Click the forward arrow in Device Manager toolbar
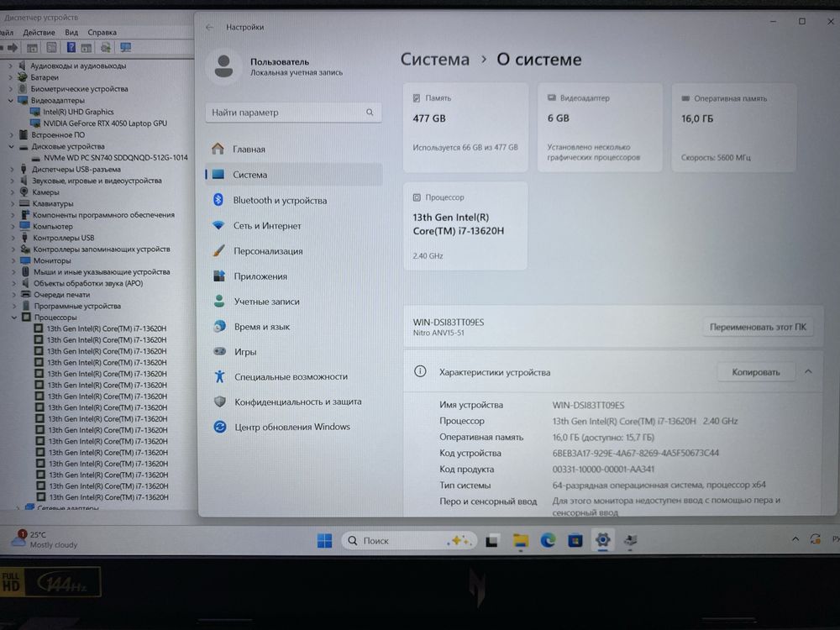The width and height of the screenshot is (840, 630). pyautogui.click(x=13, y=48)
